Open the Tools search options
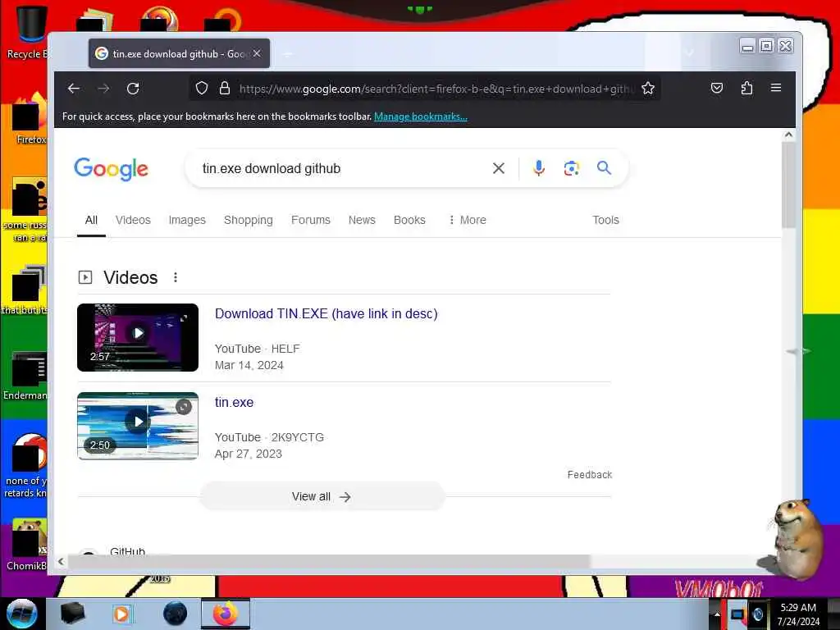840x630 pixels. pos(605,220)
